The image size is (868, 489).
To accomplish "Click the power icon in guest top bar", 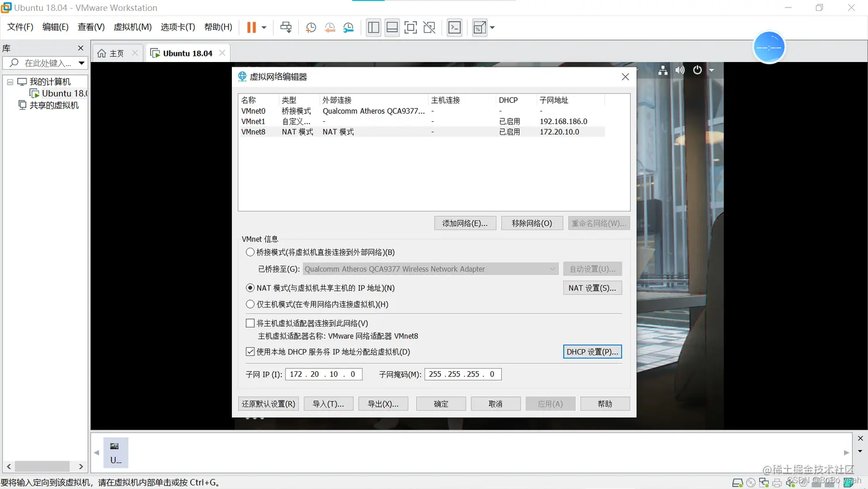I will click(697, 70).
